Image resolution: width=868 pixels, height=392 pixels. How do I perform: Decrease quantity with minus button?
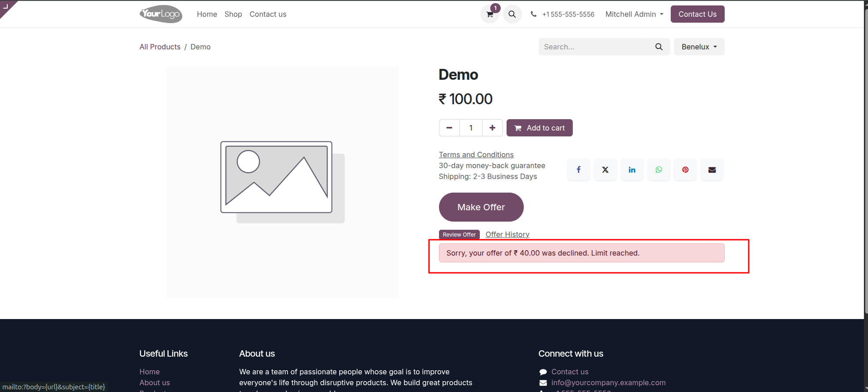[449, 128]
